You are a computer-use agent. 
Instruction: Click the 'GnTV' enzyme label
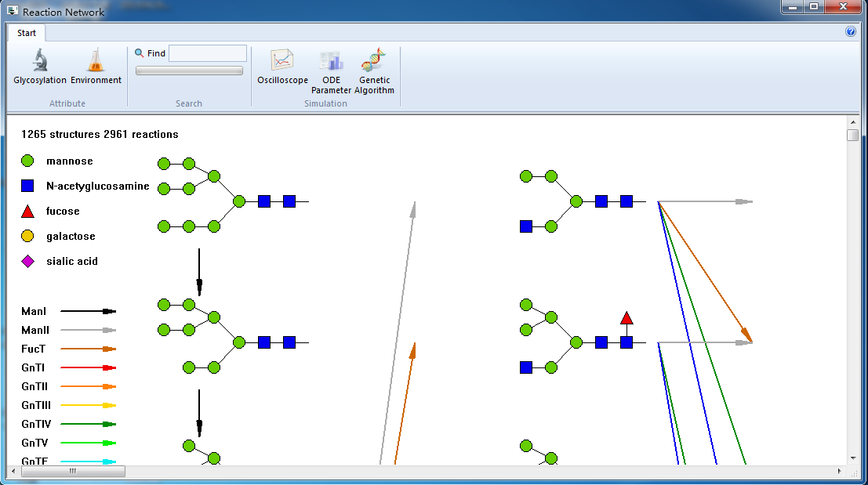[x=35, y=443]
